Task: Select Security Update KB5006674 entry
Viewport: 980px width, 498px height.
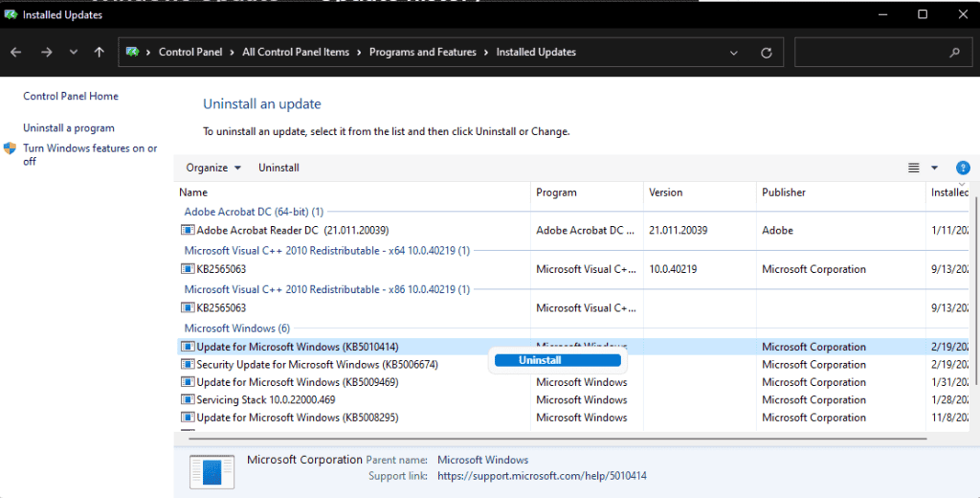Action: pos(316,365)
